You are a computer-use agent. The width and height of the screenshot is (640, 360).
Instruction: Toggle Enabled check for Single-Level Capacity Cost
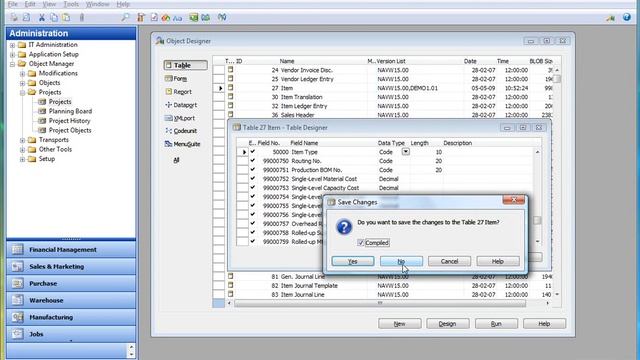click(253, 188)
